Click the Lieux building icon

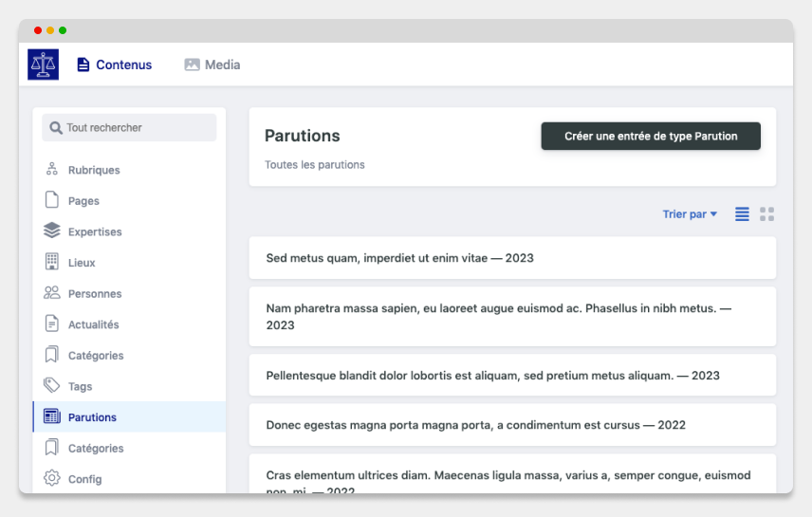click(52, 262)
